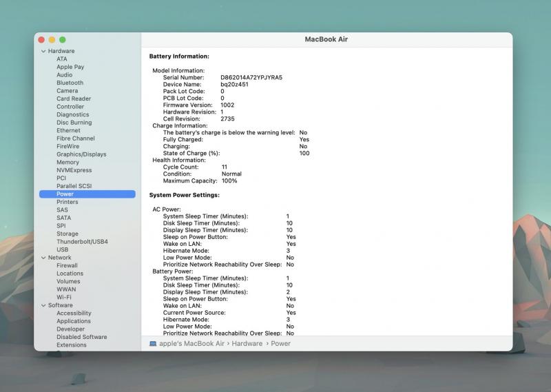Click the Firmware Version value 1002
The height and width of the screenshot is (392, 551).
coord(227,105)
